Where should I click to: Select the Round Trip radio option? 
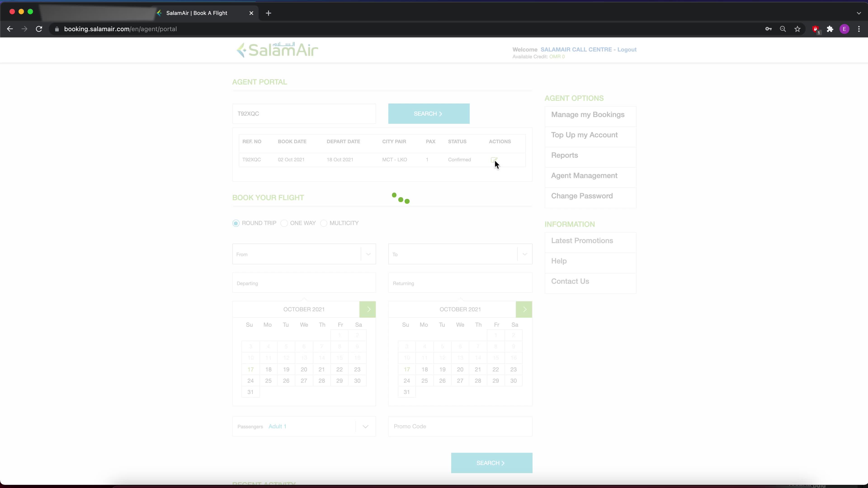coord(236,223)
